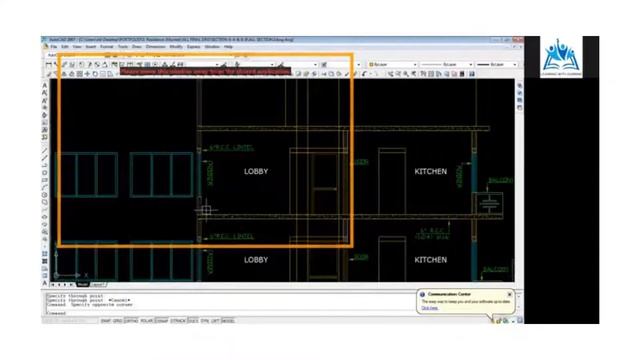Select the Line tool in Draw toolbar
The height and width of the screenshot is (360, 640).
(x=44, y=151)
